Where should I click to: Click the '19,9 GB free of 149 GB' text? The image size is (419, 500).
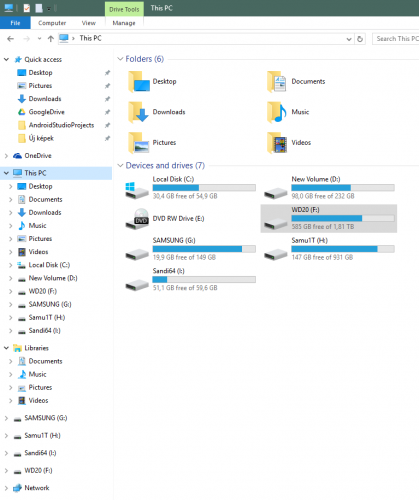[184, 257]
